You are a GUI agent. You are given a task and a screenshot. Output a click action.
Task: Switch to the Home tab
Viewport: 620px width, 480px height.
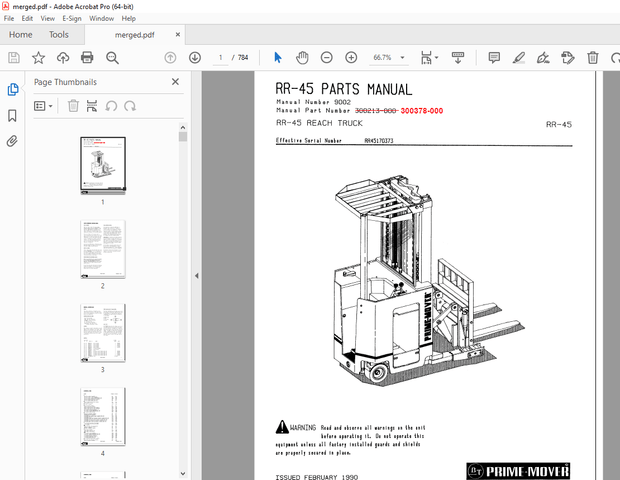21,35
